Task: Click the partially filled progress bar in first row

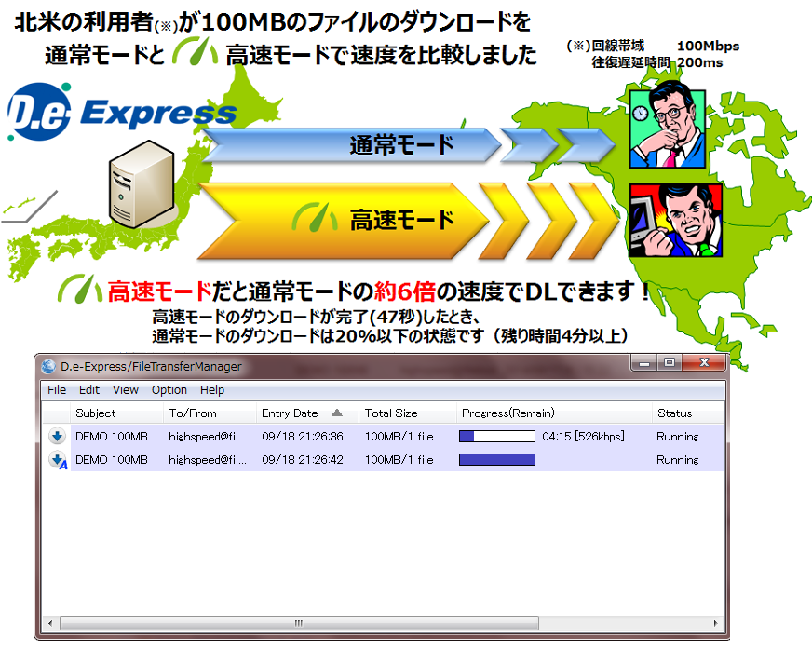Action: pyautogui.click(x=496, y=436)
